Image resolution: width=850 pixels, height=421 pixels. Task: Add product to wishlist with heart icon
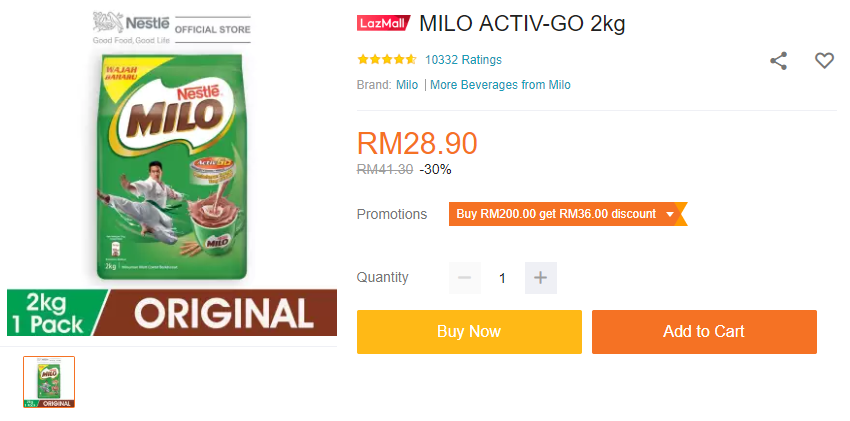click(824, 61)
